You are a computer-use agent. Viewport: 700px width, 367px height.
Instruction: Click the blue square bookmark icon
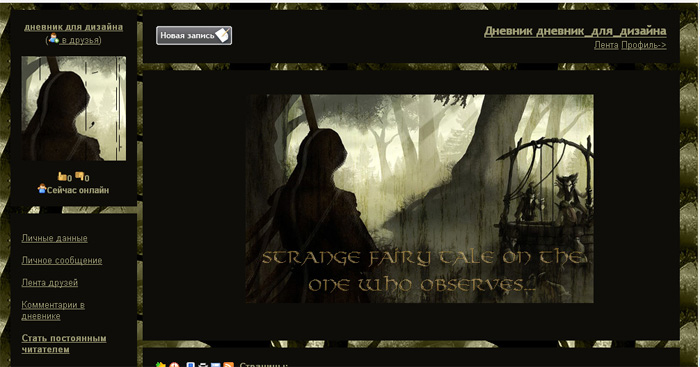(x=191, y=365)
